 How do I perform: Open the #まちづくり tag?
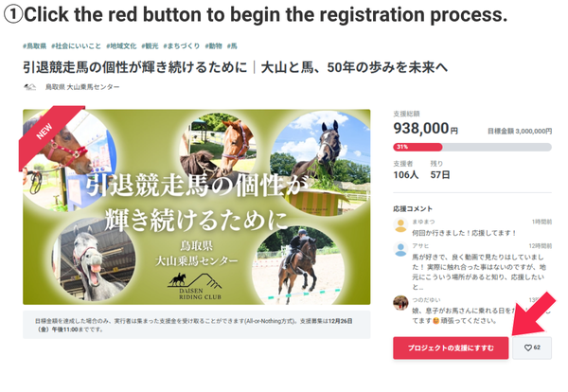coord(181,46)
